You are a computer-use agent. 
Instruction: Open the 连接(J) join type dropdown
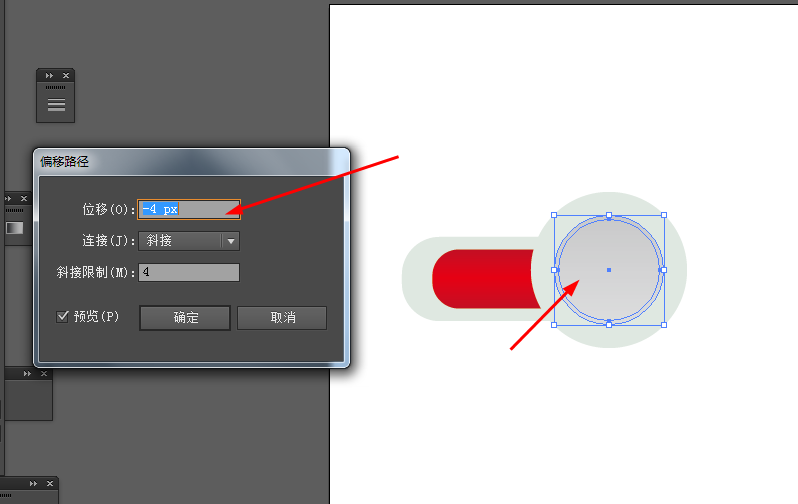(189, 241)
